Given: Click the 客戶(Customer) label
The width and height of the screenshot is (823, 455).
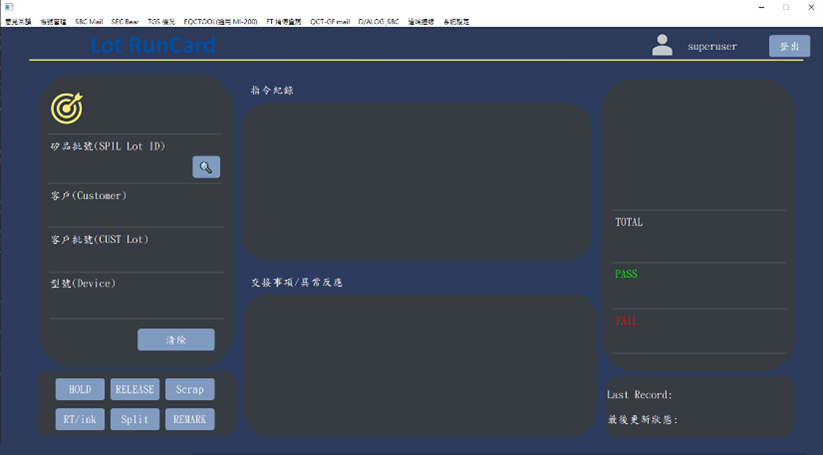Looking at the screenshot, I should click(89, 196).
